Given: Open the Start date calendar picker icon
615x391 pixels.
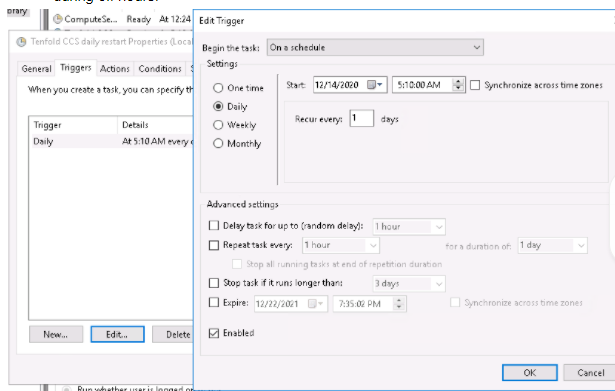Looking at the screenshot, I should point(374,85).
